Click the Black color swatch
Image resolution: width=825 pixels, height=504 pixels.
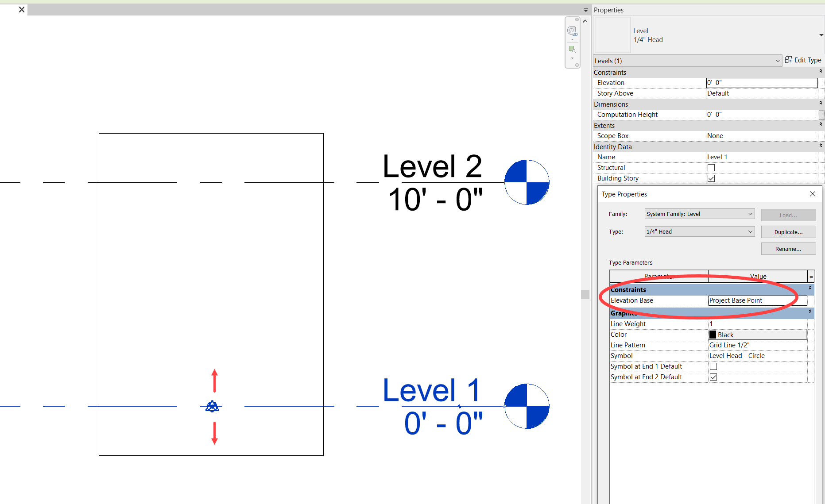pyautogui.click(x=712, y=334)
